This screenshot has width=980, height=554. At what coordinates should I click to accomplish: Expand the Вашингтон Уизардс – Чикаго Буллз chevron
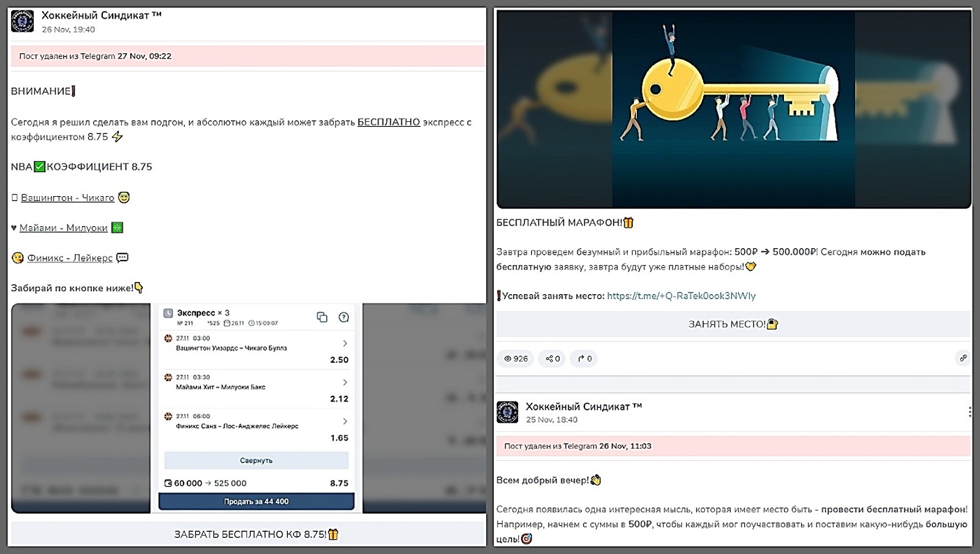coord(345,343)
